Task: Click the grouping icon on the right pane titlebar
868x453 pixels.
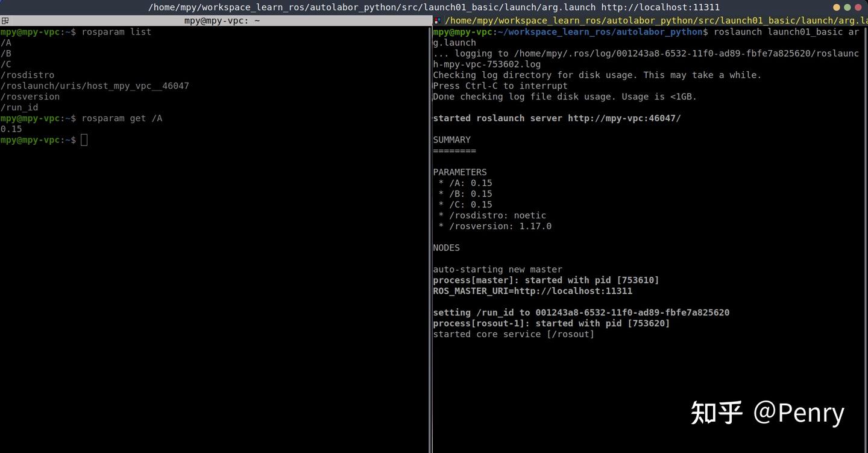Action: pyautogui.click(x=437, y=20)
